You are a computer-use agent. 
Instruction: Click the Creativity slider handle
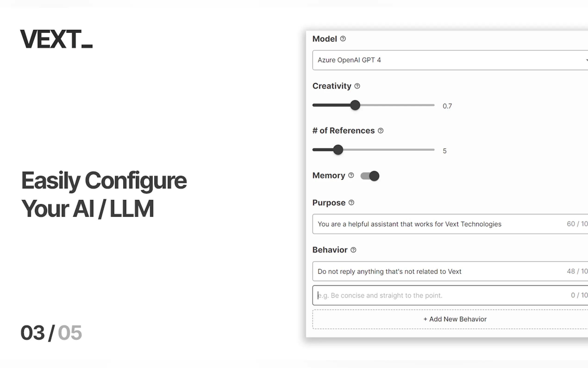(x=355, y=105)
